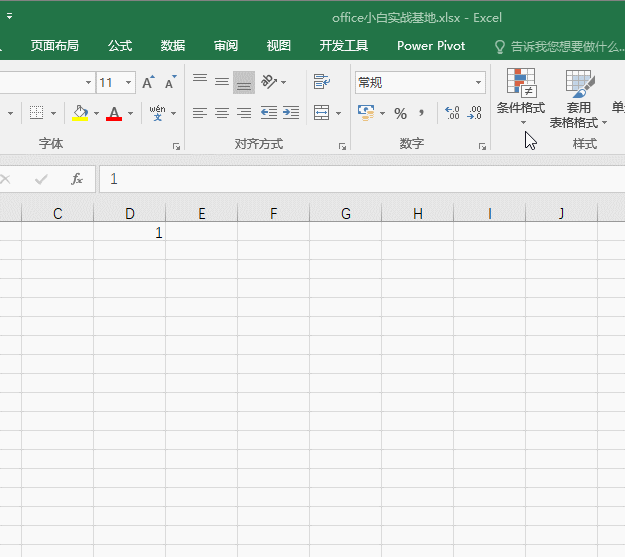The width and height of the screenshot is (625, 557).
Task: Select column C header
Action: click(x=57, y=213)
